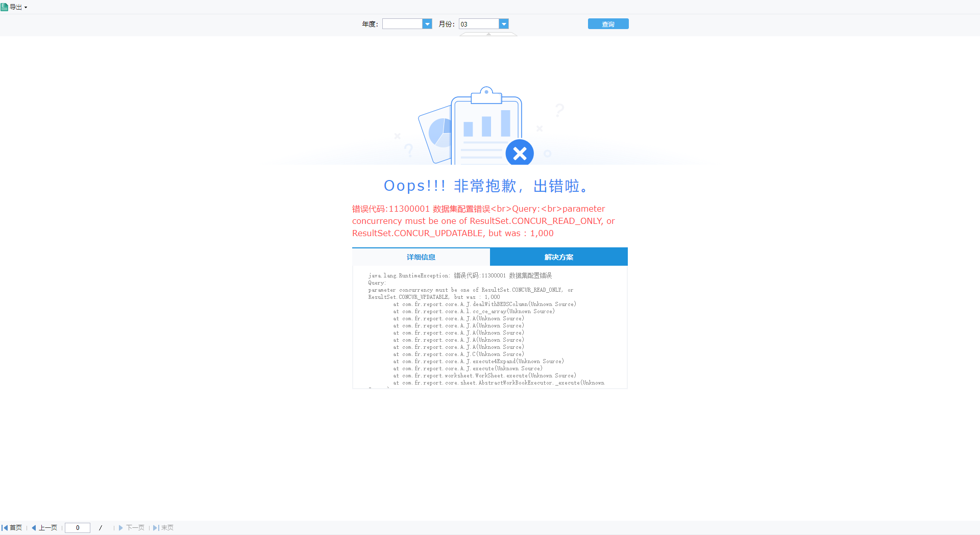Click into the empty 年度 input box

402,24
